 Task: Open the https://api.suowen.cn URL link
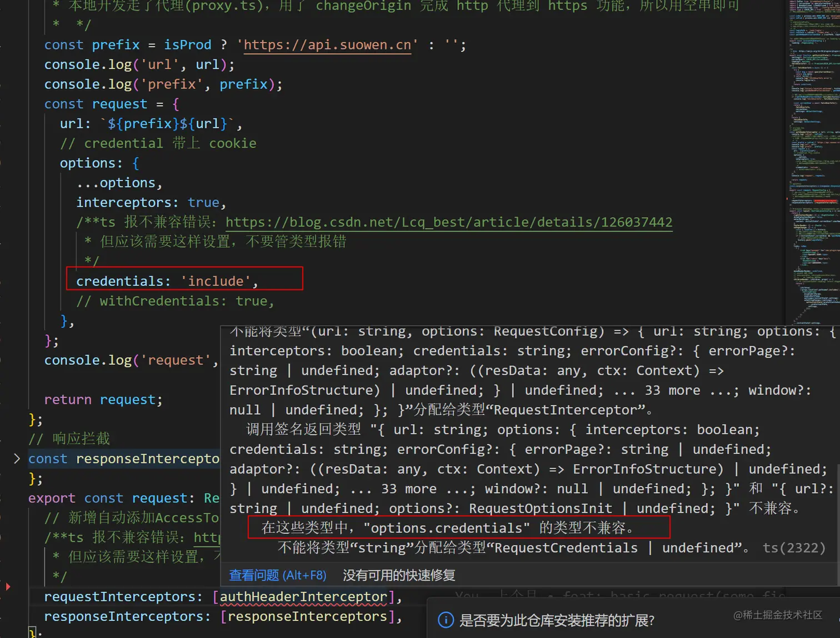[x=328, y=44]
